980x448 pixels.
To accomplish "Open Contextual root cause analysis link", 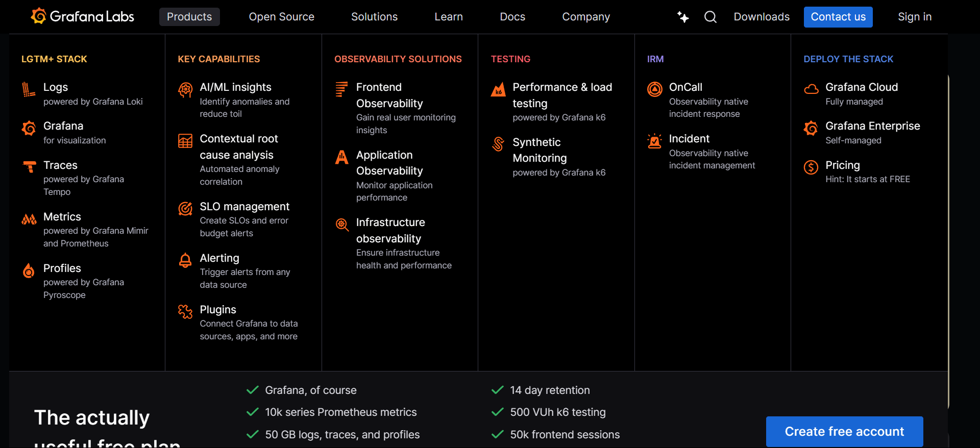I will (239, 147).
